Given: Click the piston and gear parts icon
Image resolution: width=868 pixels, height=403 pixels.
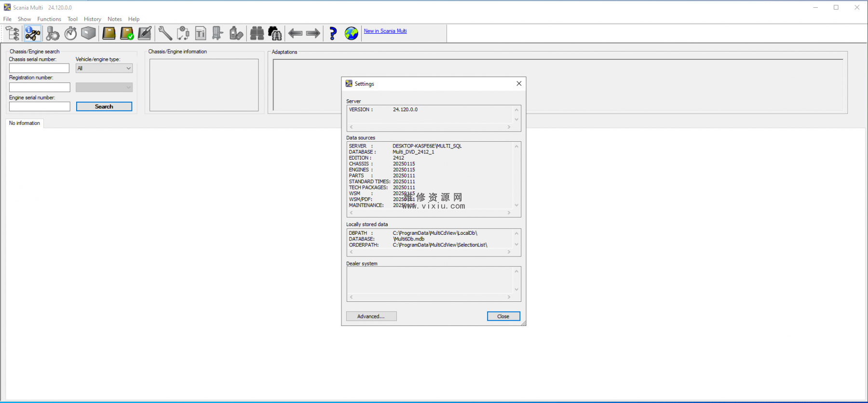Looking at the screenshot, I should (52, 33).
